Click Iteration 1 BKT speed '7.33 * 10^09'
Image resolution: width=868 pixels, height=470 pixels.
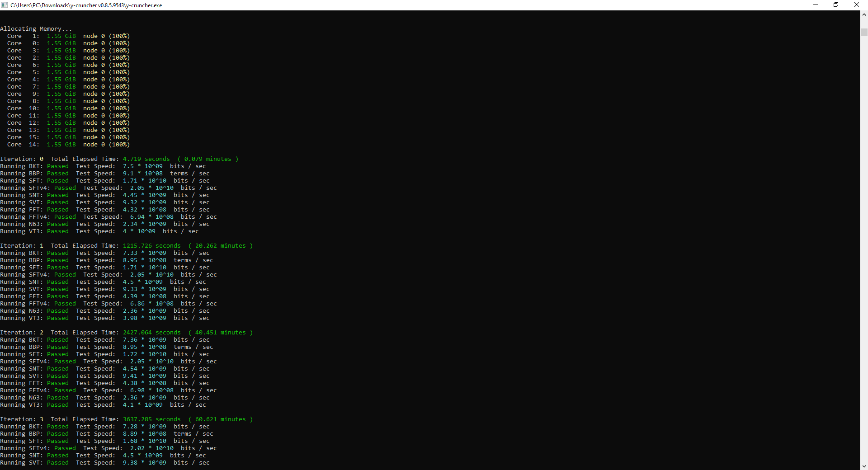pyautogui.click(x=145, y=253)
